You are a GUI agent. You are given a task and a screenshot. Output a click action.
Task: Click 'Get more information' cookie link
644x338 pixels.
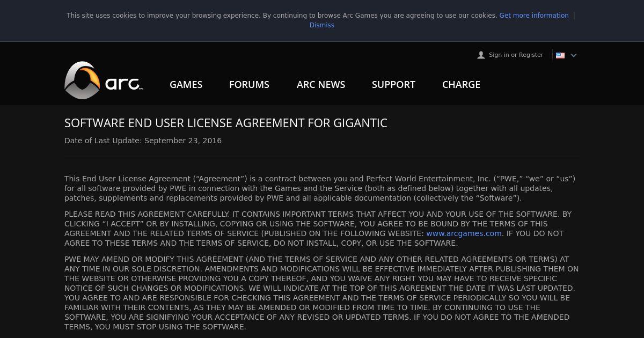click(534, 16)
